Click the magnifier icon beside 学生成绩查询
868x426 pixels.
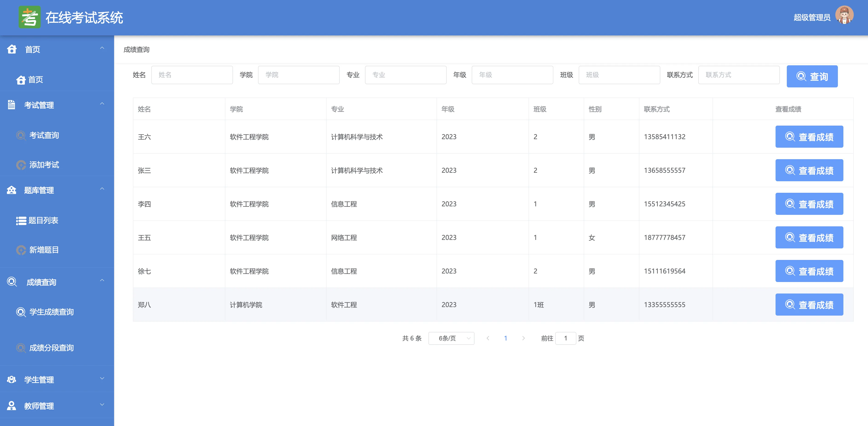pos(21,312)
